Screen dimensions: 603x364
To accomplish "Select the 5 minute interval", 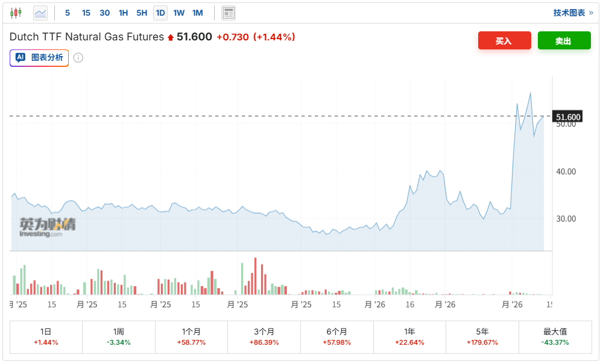I will [68, 13].
